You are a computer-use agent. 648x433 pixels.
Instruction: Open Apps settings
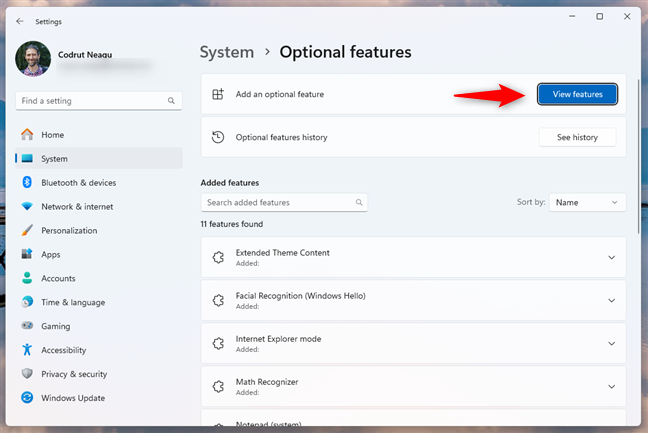[51, 255]
